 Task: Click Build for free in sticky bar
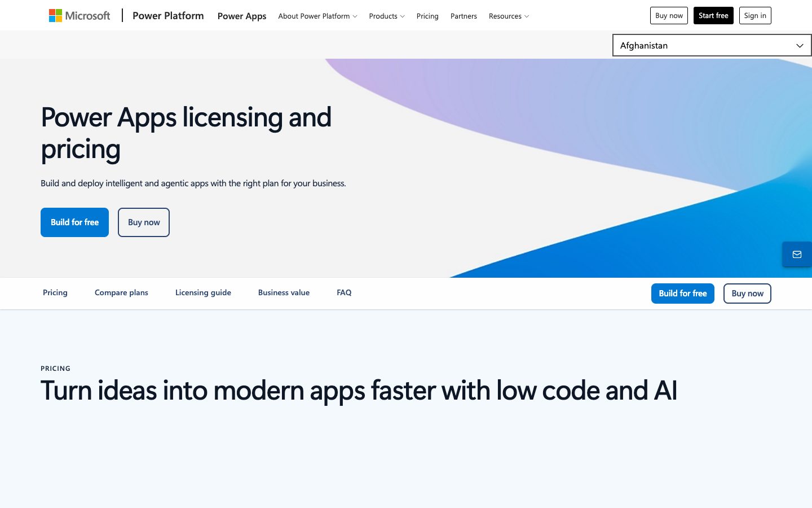pyautogui.click(x=683, y=294)
